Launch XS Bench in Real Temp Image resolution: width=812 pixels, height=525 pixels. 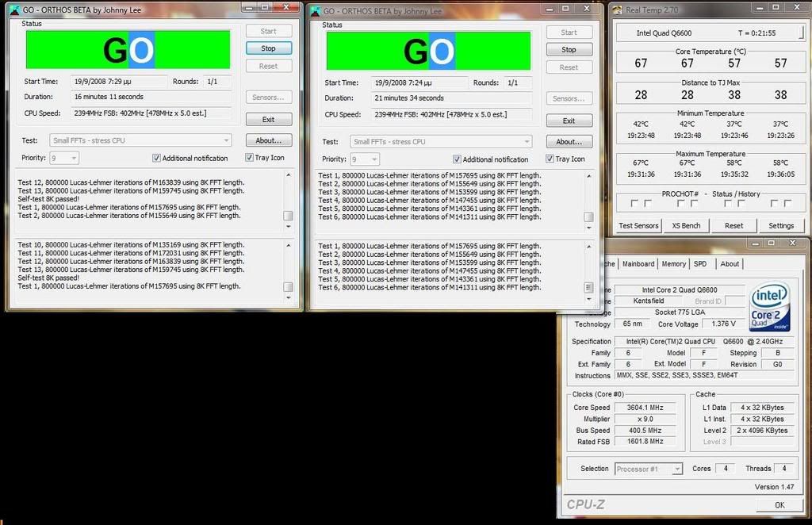coord(686,226)
